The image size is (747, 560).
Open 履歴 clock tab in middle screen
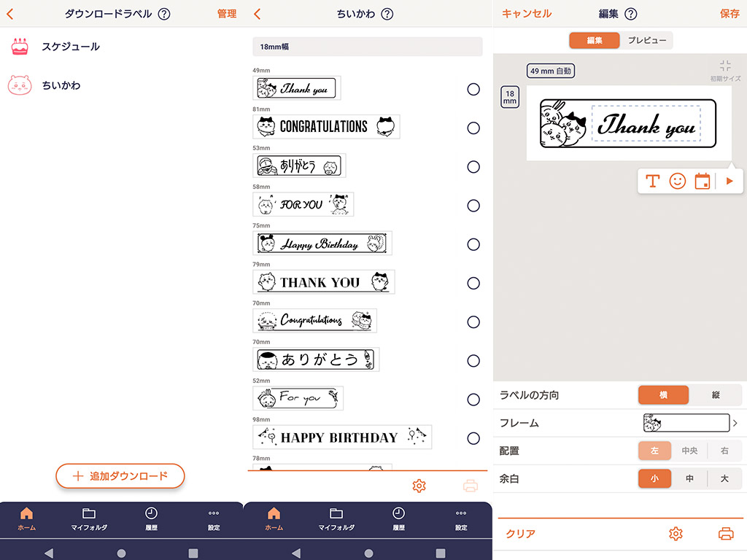398,518
